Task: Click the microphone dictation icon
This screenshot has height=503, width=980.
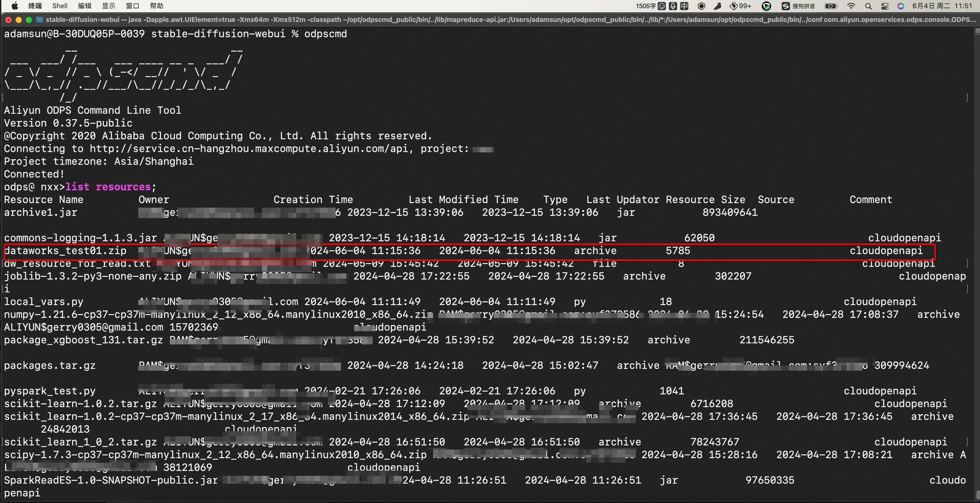Action: click(673, 6)
